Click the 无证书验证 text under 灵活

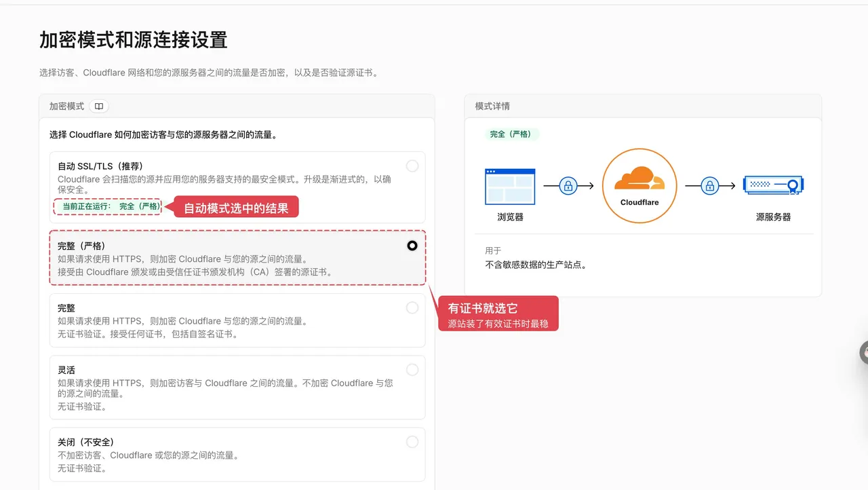coord(82,407)
